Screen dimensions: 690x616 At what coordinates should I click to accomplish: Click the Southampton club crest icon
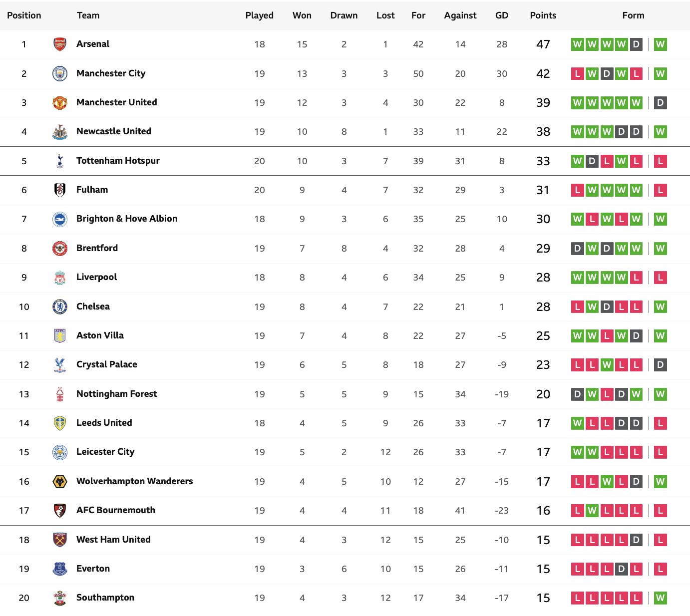point(60,598)
